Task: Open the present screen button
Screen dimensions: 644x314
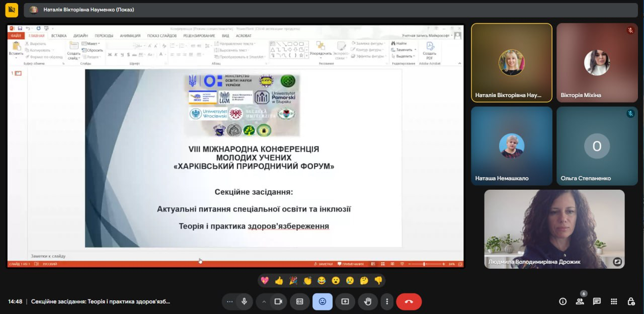Action: [345, 301]
